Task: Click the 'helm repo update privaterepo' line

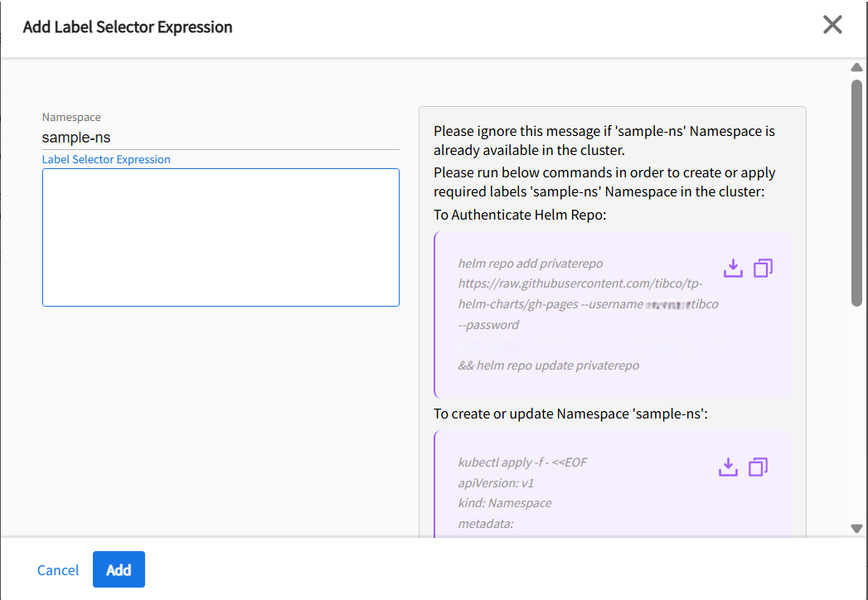Action: coord(549,365)
